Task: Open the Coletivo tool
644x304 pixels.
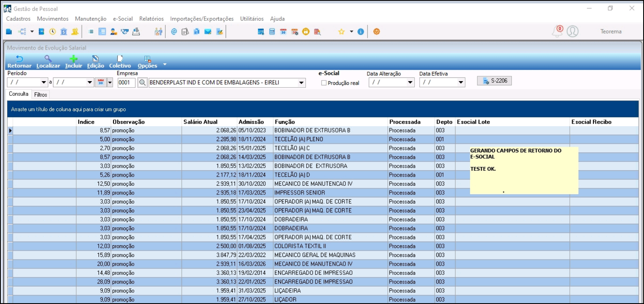Action: pyautogui.click(x=120, y=62)
